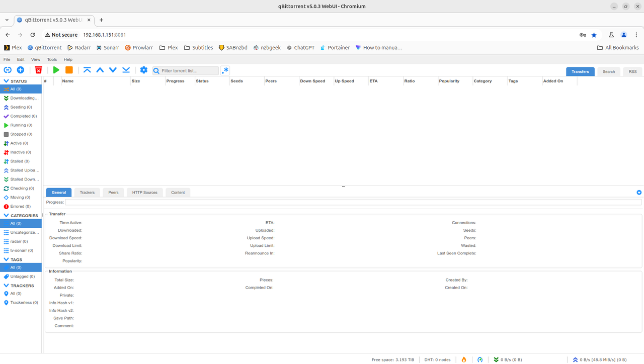Select the Untagged (0) filter

click(21, 277)
